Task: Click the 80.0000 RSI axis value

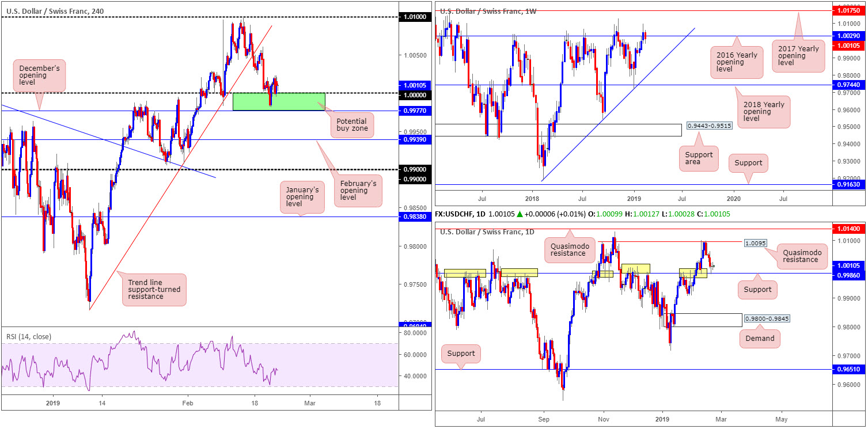Action: click(414, 333)
